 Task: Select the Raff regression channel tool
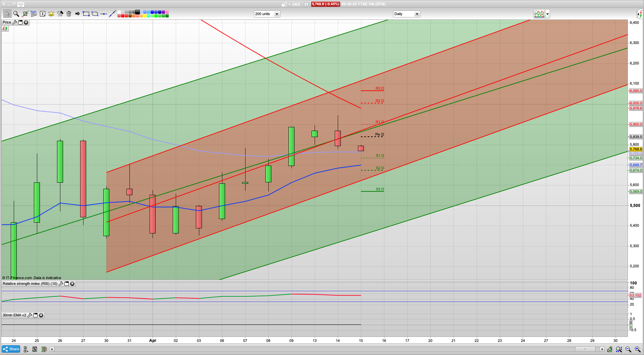(34, 14)
